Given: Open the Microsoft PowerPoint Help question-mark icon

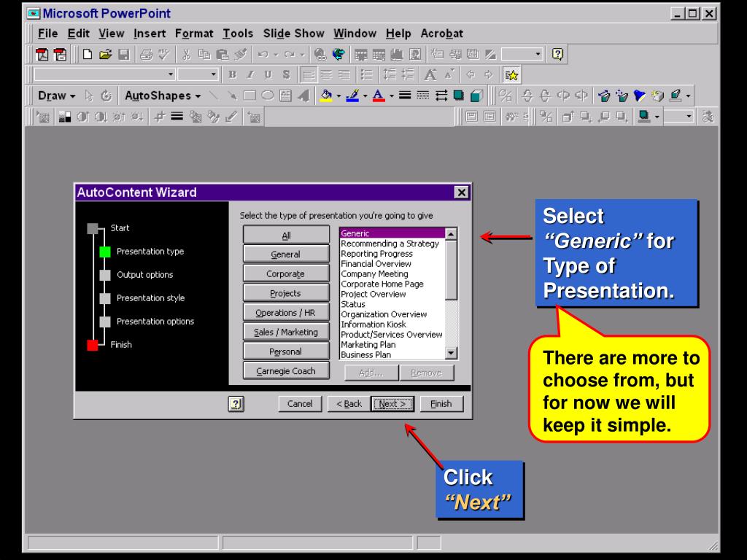Looking at the screenshot, I should (557, 54).
